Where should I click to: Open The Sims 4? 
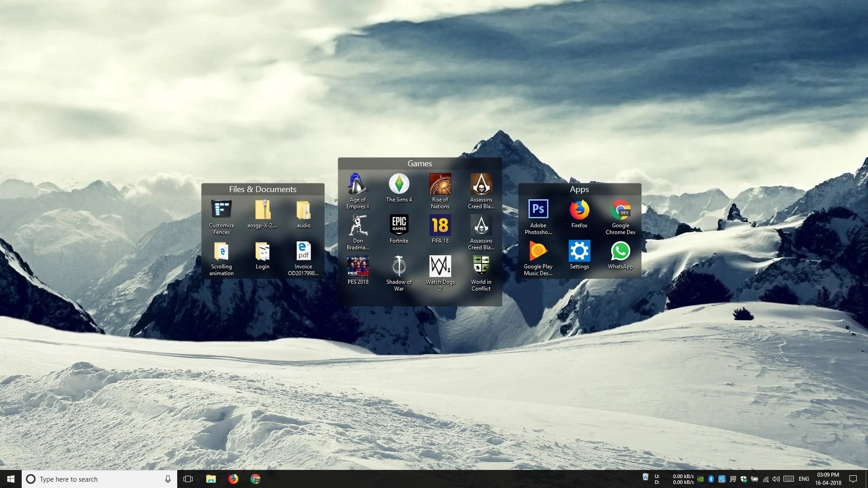click(399, 185)
